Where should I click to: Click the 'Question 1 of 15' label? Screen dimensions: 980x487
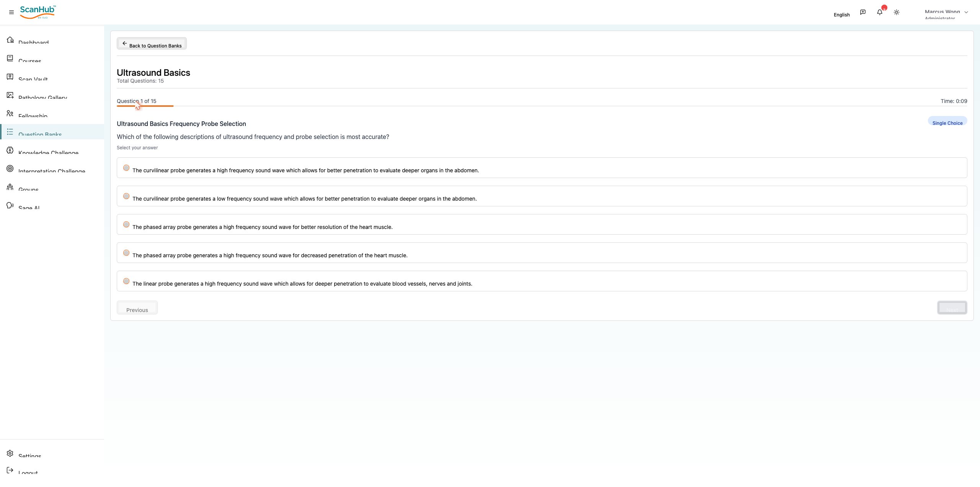[x=136, y=101]
